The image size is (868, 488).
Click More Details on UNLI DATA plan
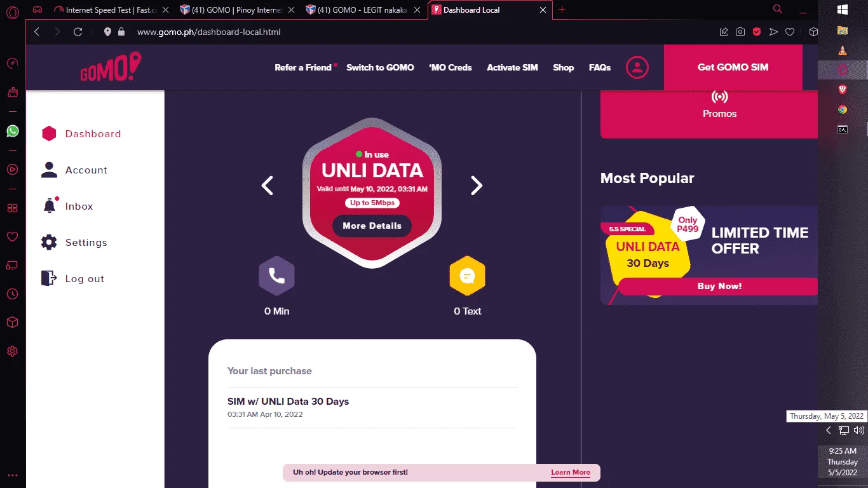point(372,226)
